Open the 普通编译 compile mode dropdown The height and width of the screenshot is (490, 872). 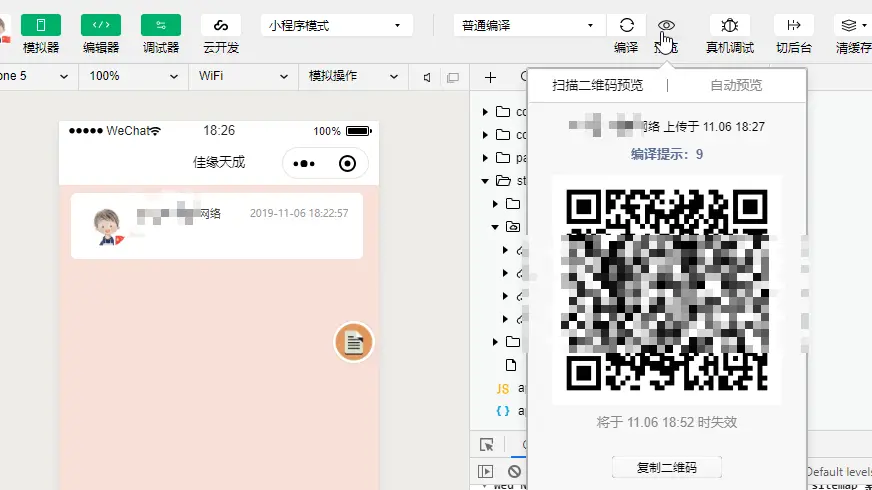point(529,26)
